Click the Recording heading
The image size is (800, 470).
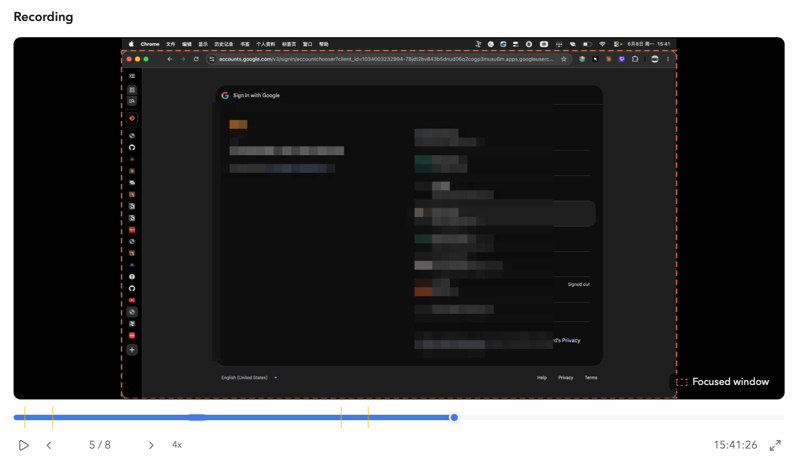pos(43,17)
